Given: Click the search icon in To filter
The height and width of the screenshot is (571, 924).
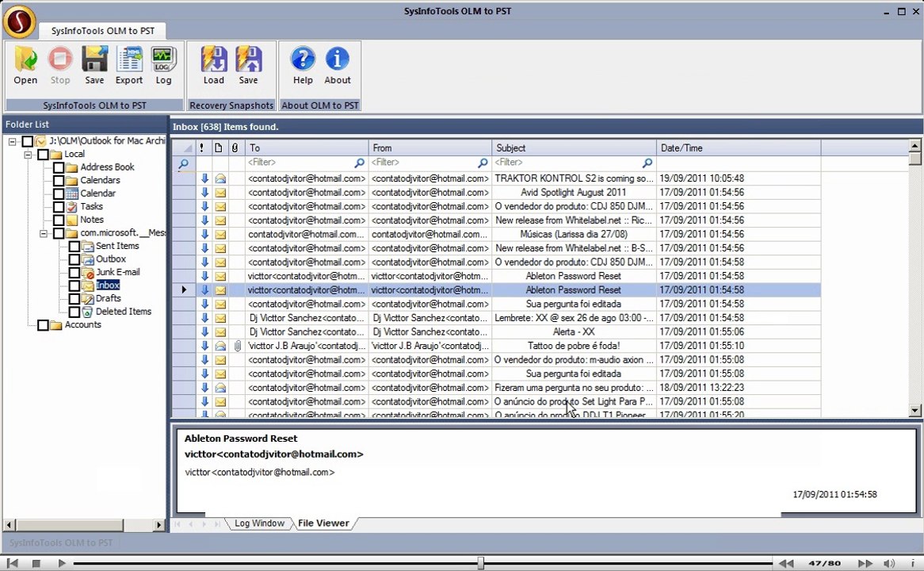Looking at the screenshot, I should point(359,163).
